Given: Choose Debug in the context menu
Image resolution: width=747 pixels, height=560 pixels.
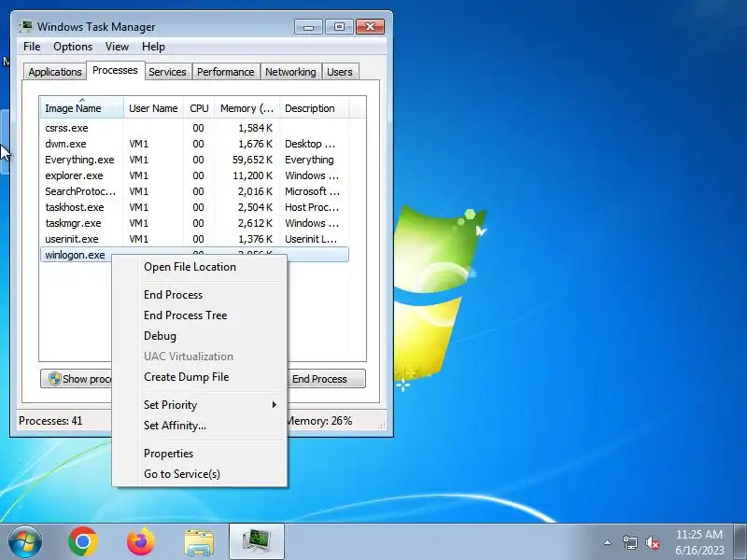Looking at the screenshot, I should (x=199, y=336).
